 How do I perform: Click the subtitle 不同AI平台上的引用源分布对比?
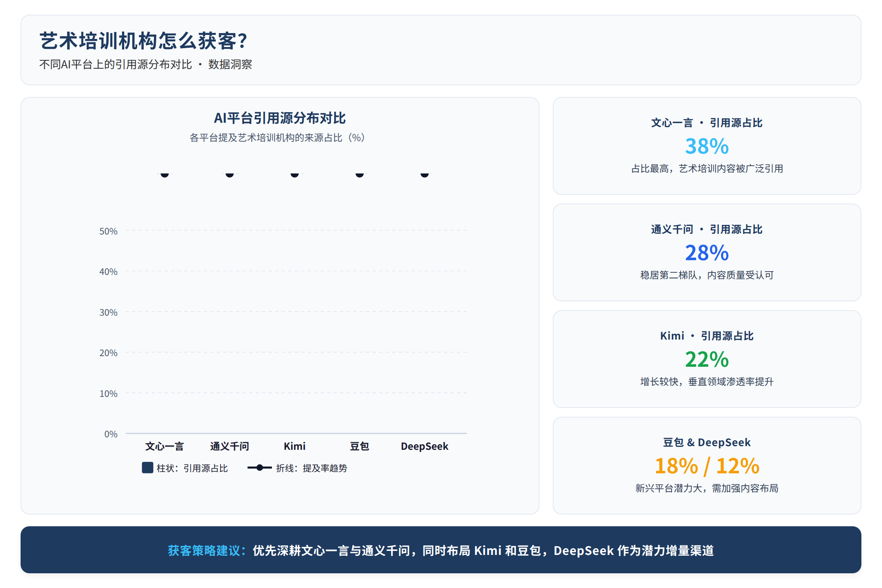(115, 65)
